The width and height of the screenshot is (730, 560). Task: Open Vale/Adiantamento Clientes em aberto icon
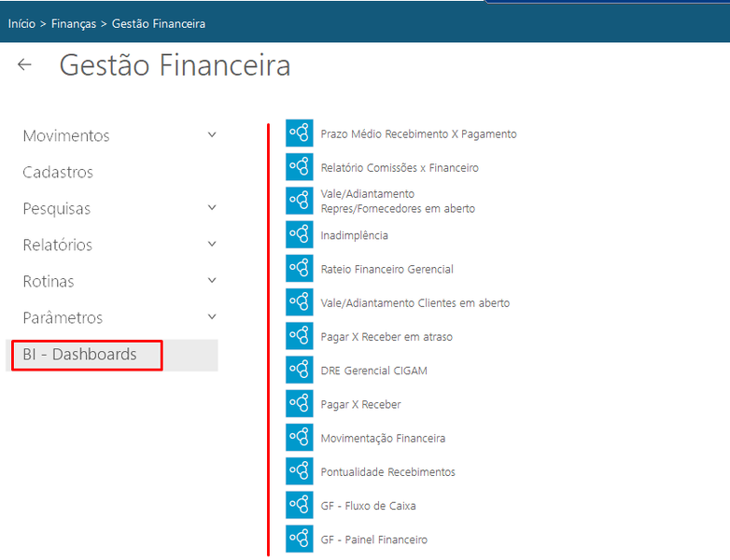pyautogui.click(x=300, y=302)
